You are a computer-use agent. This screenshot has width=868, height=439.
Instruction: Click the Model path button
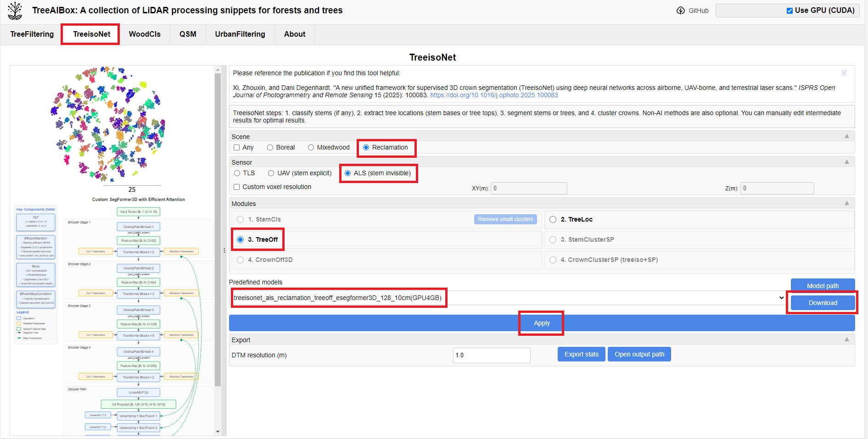point(823,286)
